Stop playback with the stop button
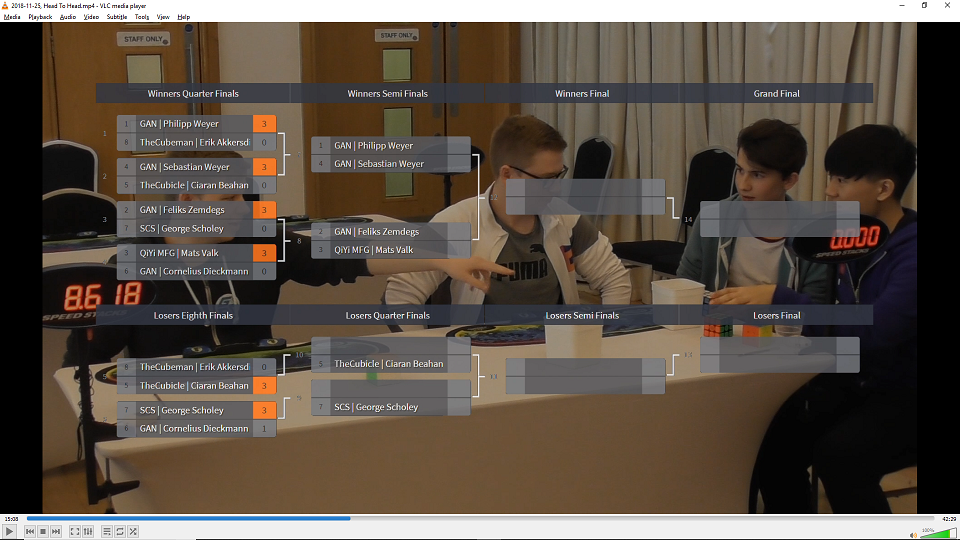The width and height of the screenshot is (960, 540). click(43, 531)
